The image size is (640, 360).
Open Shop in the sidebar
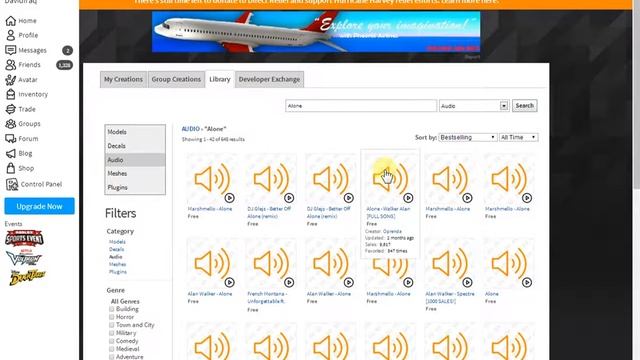(20, 168)
